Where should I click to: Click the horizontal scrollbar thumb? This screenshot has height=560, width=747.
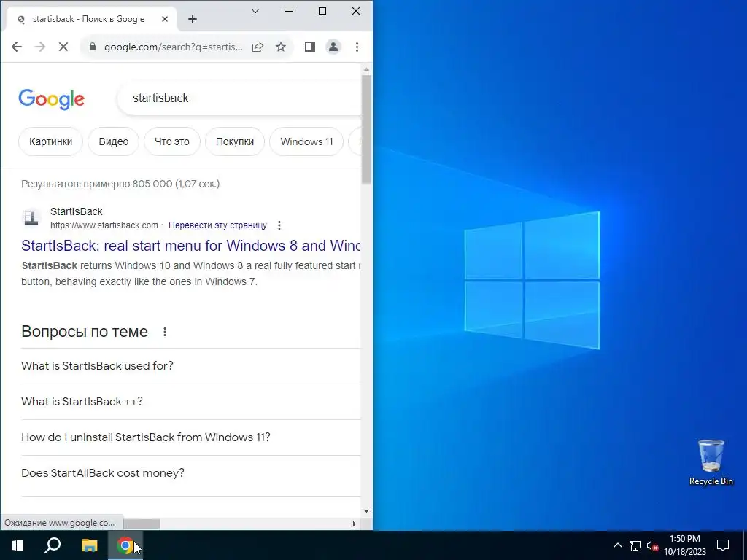coord(142,524)
